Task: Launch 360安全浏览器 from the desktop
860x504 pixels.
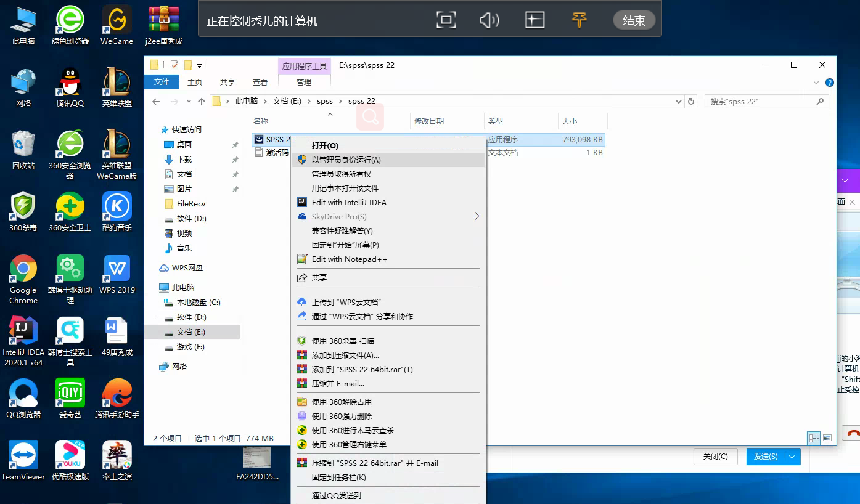Action: 70,155
